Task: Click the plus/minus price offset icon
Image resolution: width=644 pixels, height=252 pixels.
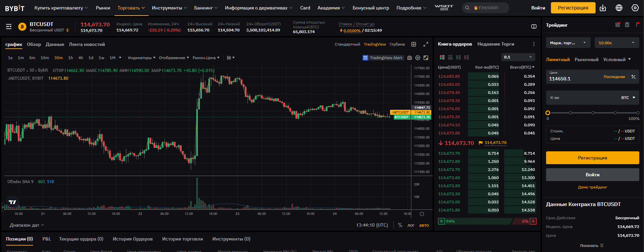Action: point(634,77)
